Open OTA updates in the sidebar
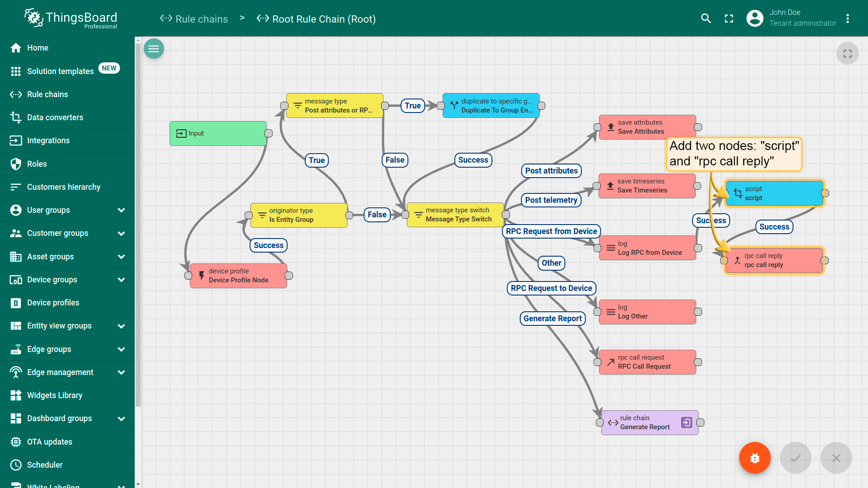 (x=67, y=442)
